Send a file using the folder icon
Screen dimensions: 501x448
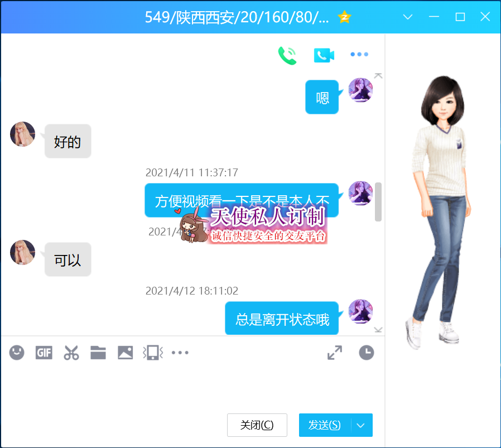click(x=98, y=353)
